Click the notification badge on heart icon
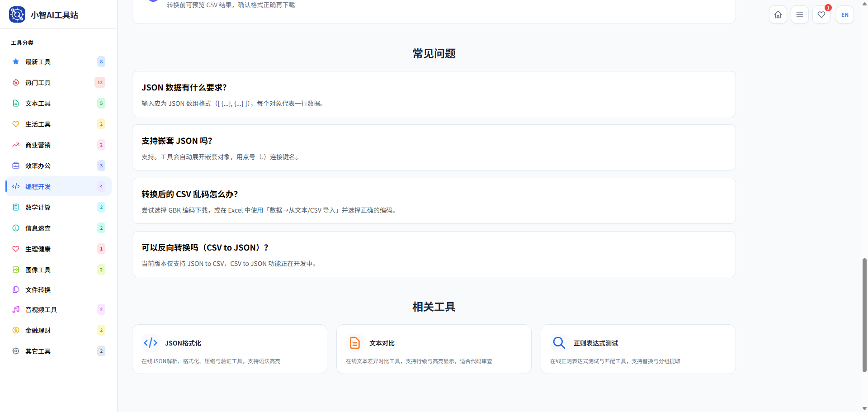The image size is (868, 412). tap(828, 8)
